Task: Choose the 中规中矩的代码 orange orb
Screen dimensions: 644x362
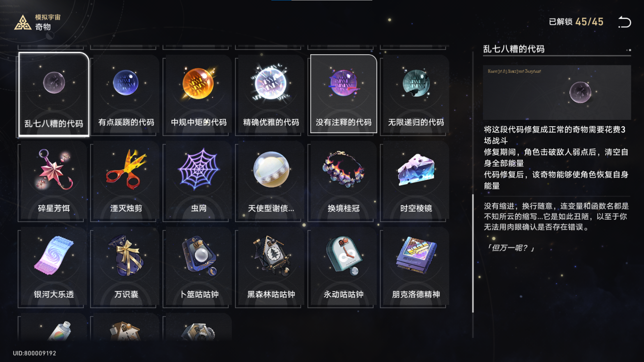Action: pyautogui.click(x=199, y=95)
